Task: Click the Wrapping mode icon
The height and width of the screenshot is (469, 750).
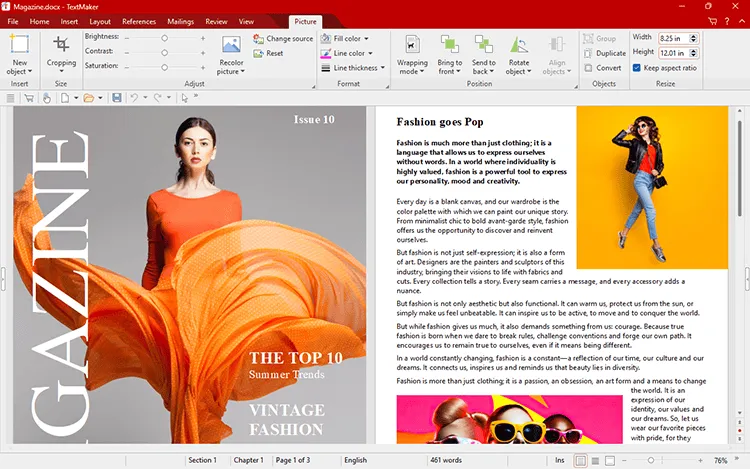Action: click(x=413, y=45)
